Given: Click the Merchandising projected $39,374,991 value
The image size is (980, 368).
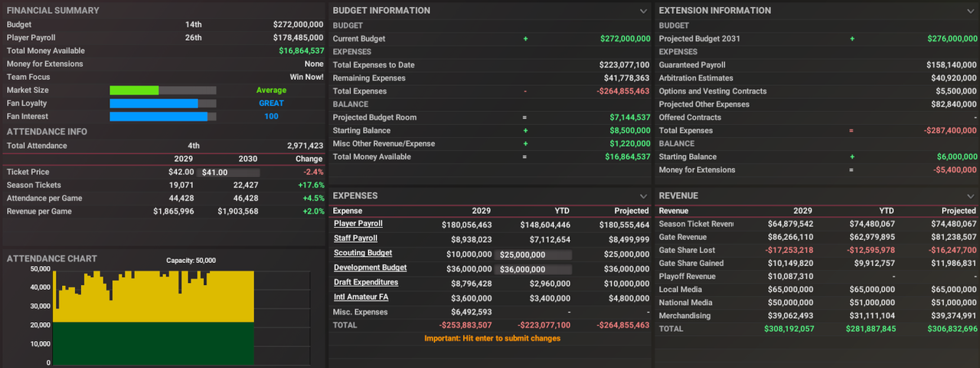Looking at the screenshot, I should click(x=954, y=315).
